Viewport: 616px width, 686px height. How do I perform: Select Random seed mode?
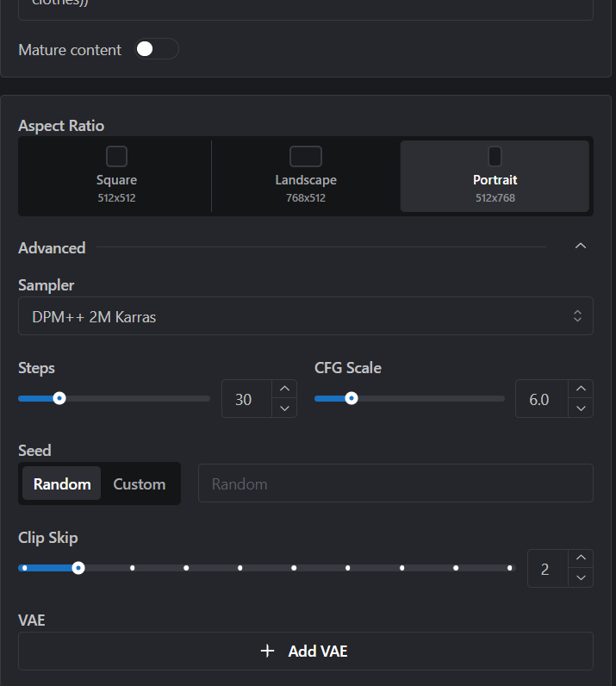[x=62, y=483]
